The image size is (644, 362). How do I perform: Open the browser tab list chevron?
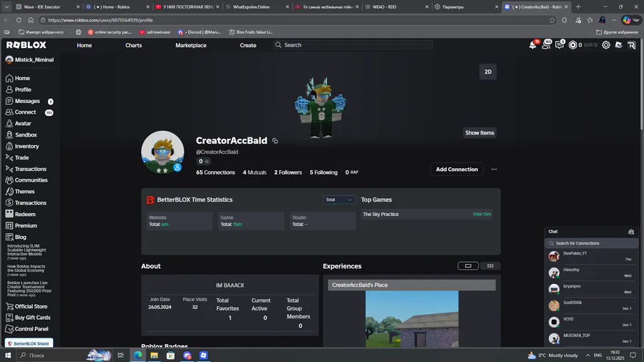click(x=6, y=7)
